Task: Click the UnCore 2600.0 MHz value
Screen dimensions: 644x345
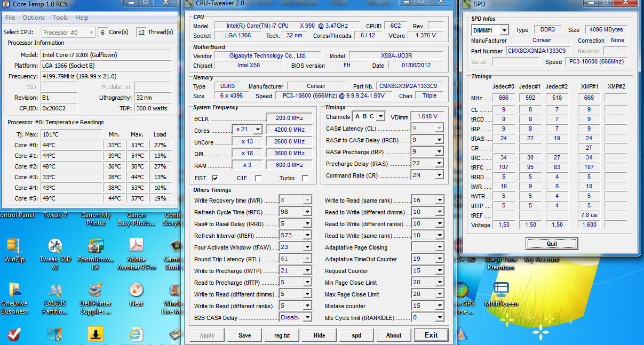Action: (x=289, y=142)
